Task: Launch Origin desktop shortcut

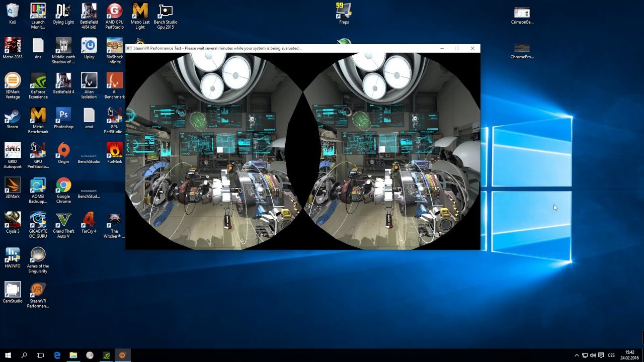Action: (x=63, y=153)
